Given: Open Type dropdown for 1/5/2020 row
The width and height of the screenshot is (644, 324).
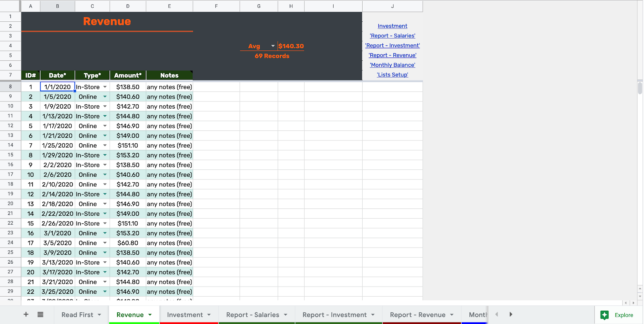Looking at the screenshot, I should click(x=105, y=97).
